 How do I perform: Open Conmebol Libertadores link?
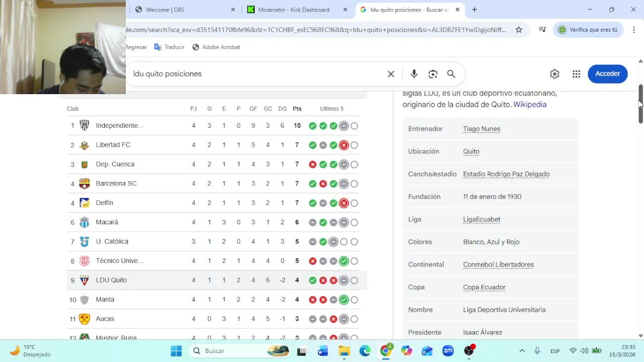[498, 265]
